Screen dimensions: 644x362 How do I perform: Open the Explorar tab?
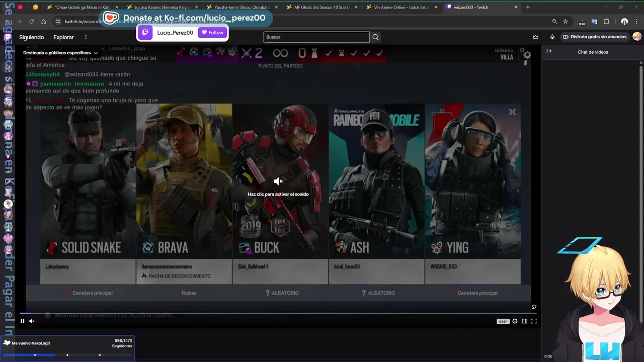pos(63,37)
